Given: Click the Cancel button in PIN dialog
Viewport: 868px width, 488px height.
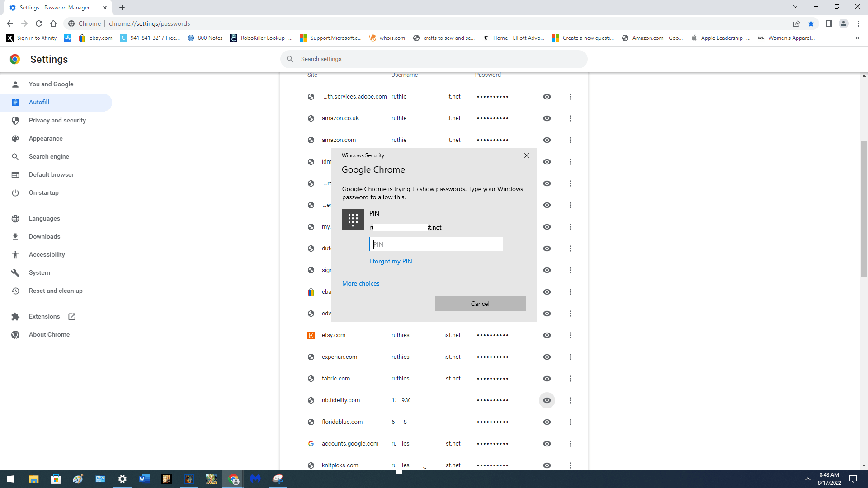Looking at the screenshot, I should (x=480, y=303).
